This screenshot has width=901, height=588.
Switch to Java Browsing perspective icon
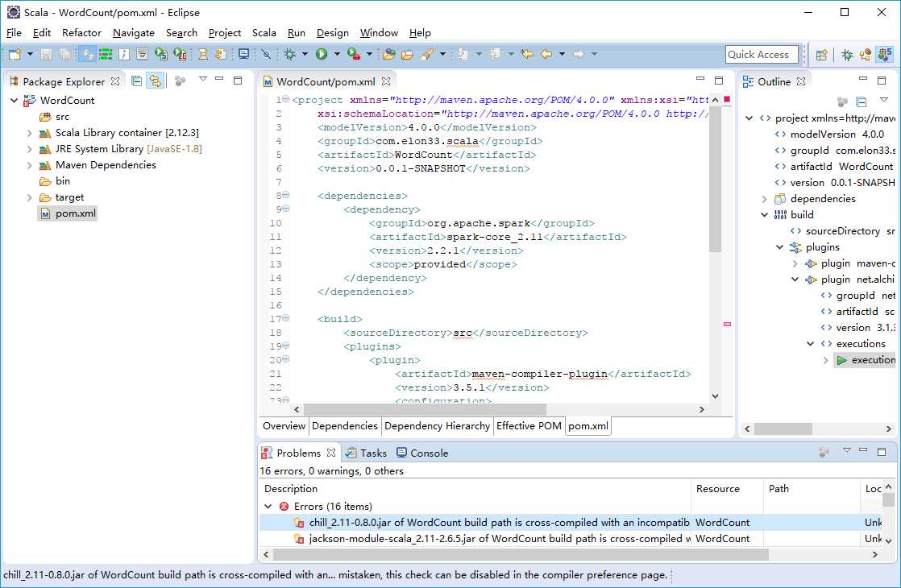pyautogui.click(x=865, y=55)
